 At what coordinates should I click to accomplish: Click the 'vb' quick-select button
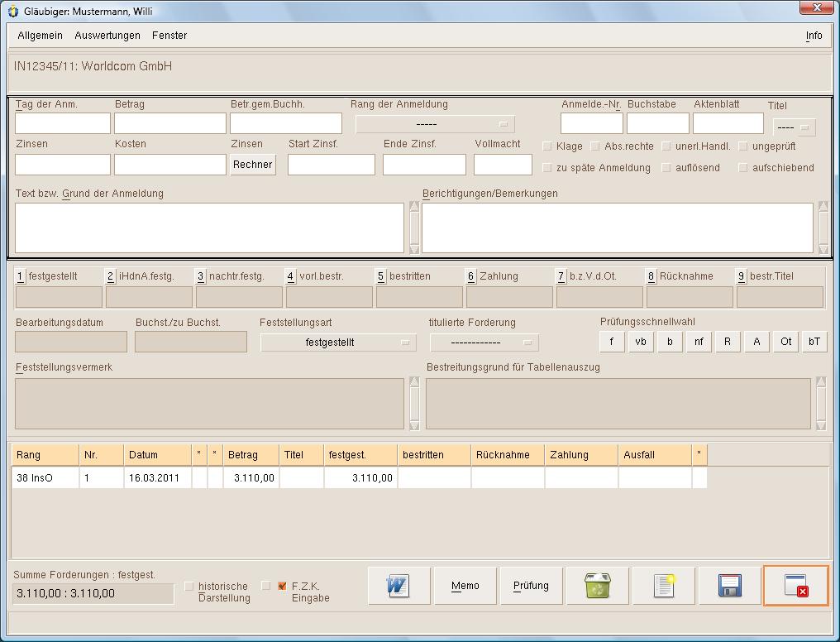(641, 342)
